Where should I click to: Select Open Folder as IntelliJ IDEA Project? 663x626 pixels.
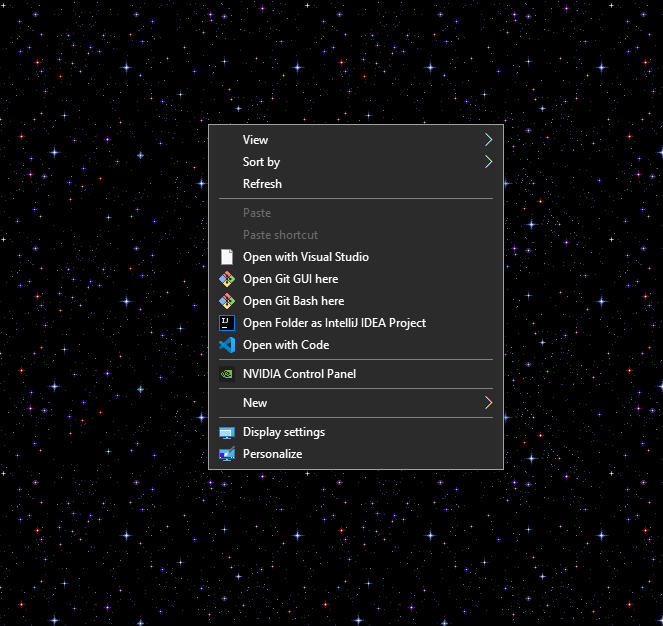pyautogui.click(x=356, y=323)
